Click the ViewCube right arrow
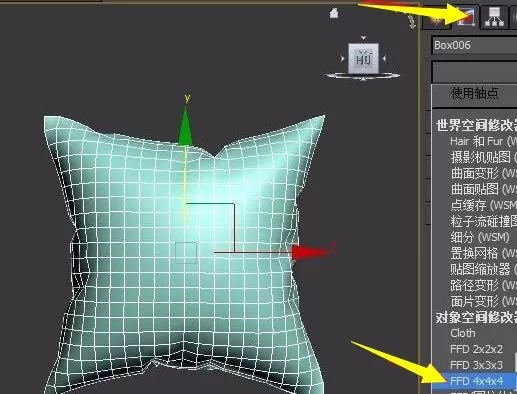Screen dimensions: 517x394 tap(384, 59)
